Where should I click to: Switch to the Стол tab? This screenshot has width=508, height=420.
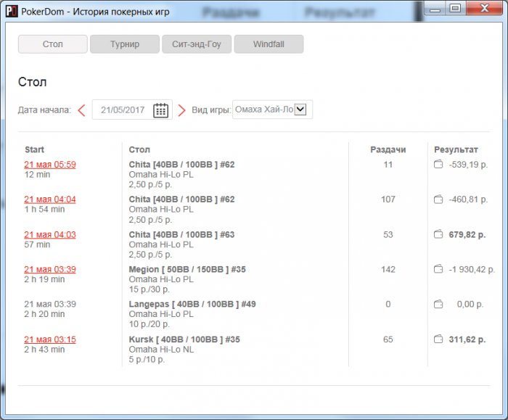pos(53,44)
